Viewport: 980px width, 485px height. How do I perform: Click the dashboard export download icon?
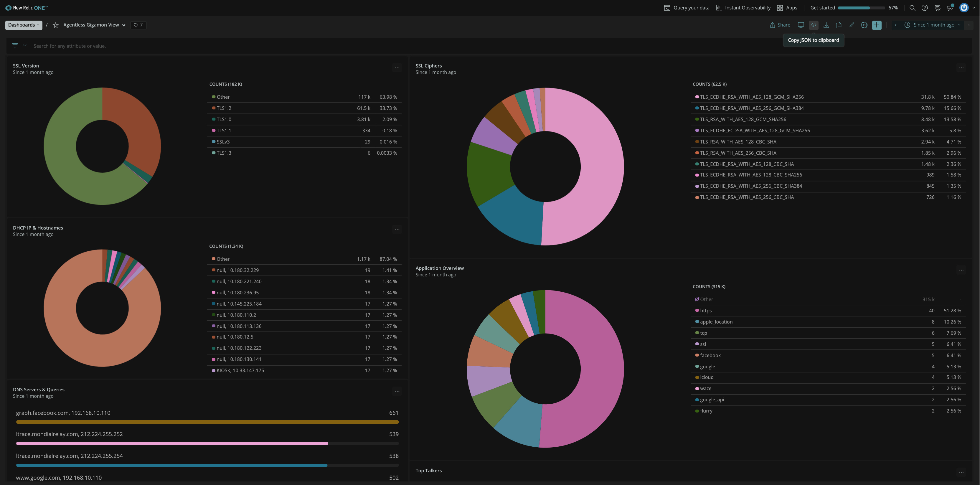pos(826,25)
